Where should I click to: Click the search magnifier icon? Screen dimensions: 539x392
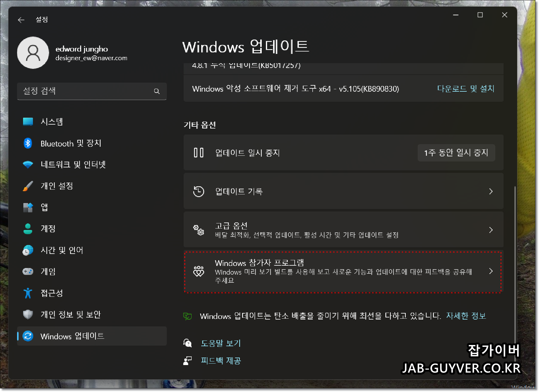(157, 91)
